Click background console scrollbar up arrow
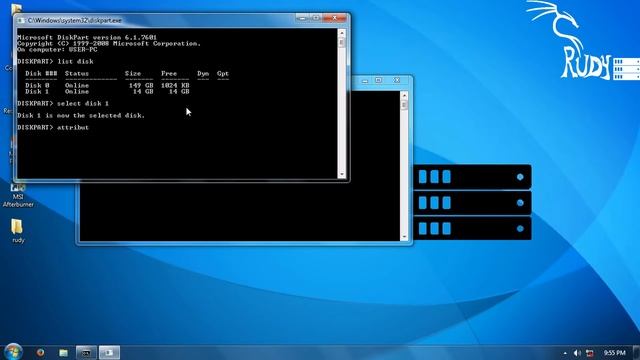This screenshot has width=640, height=360. tap(404, 96)
